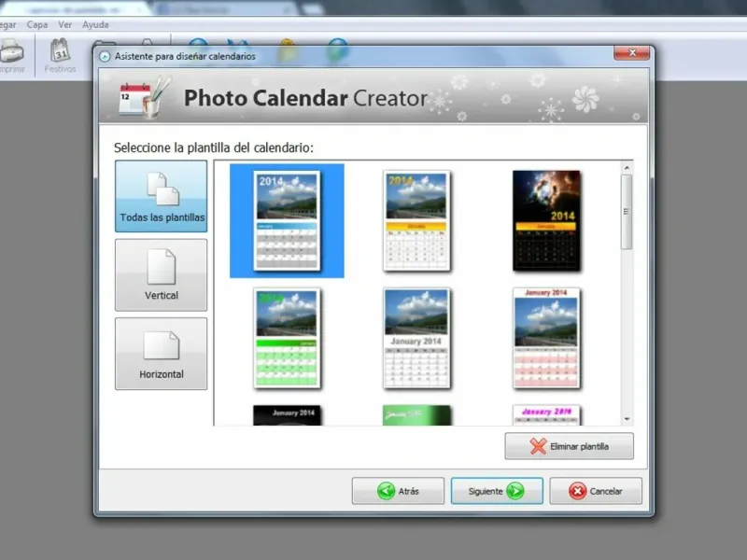
Task: Choose the green gradient template thumbnail
Action: tap(416, 414)
